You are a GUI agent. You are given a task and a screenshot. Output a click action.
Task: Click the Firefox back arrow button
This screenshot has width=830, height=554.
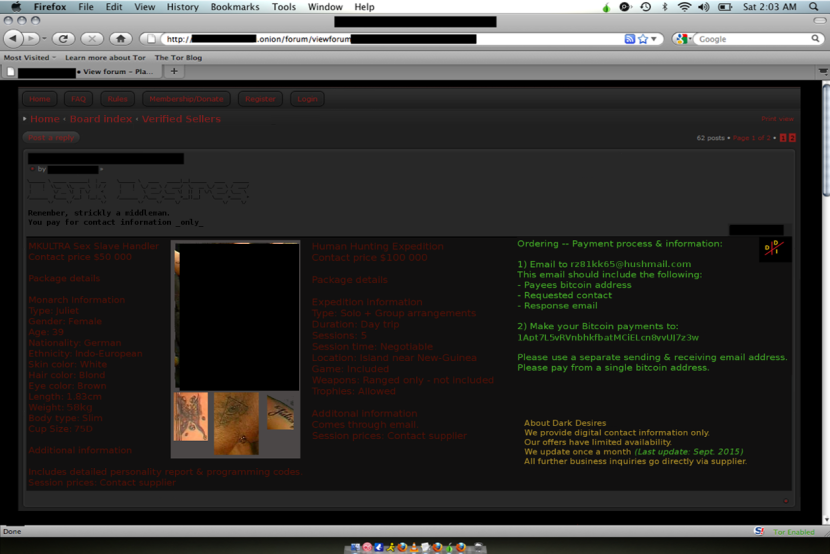tap(13, 39)
